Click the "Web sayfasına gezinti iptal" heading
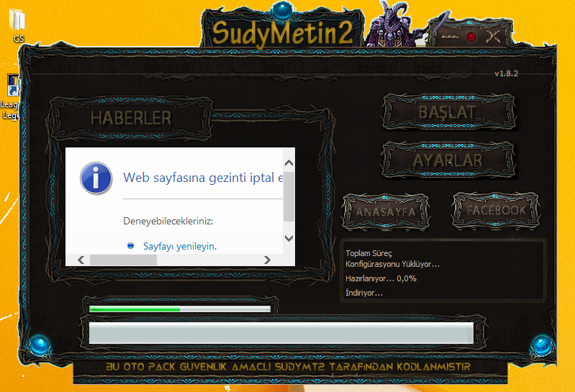The height and width of the screenshot is (392, 575). click(203, 178)
